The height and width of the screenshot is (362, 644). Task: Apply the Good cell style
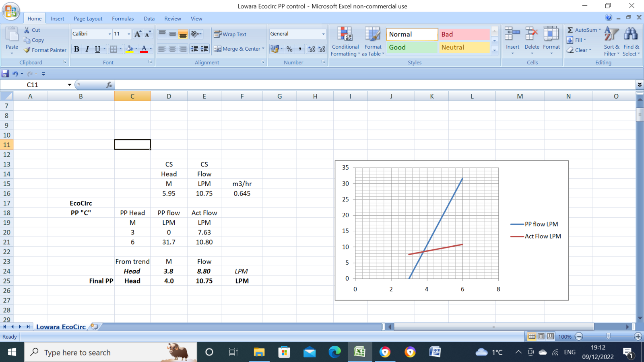pyautogui.click(x=411, y=47)
